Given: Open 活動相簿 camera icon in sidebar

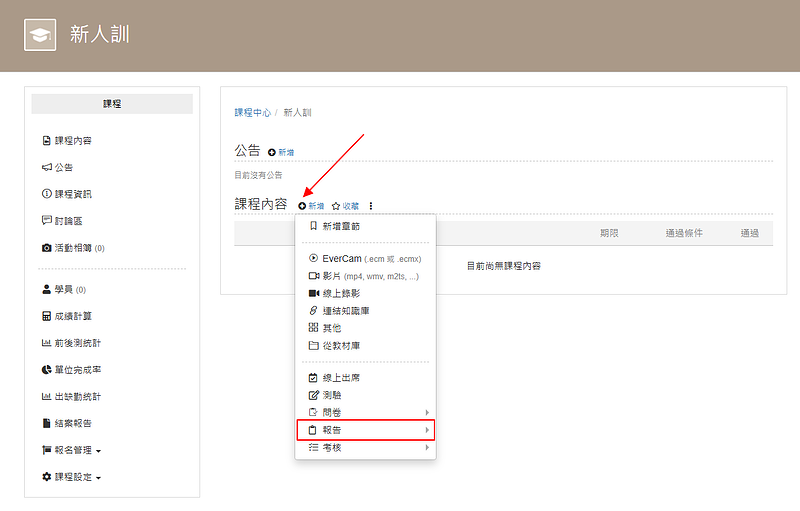Looking at the screenshot, I should (46, 248).
